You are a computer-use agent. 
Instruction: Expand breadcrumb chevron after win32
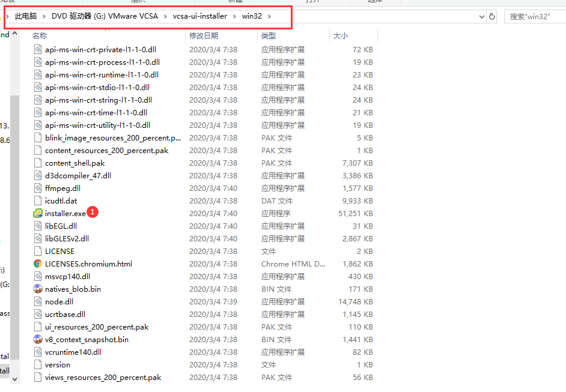[270, 17]
